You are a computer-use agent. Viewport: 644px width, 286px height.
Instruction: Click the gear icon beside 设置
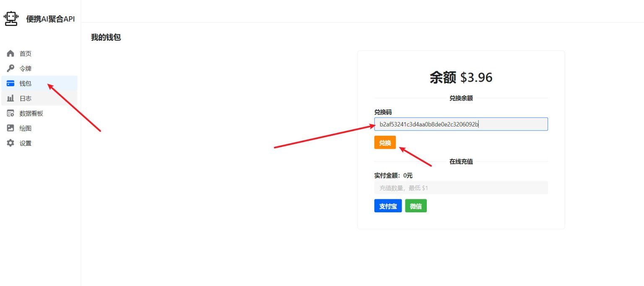10,143
